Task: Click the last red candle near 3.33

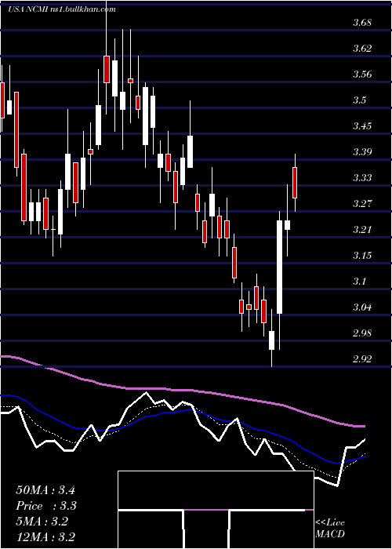Action: pyautogui.click(x=295, y=183)
